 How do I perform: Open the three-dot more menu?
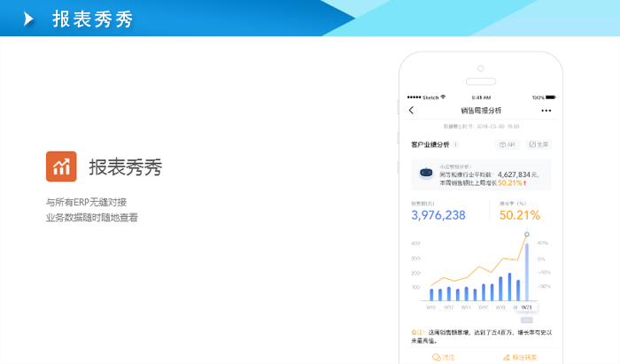546,111
